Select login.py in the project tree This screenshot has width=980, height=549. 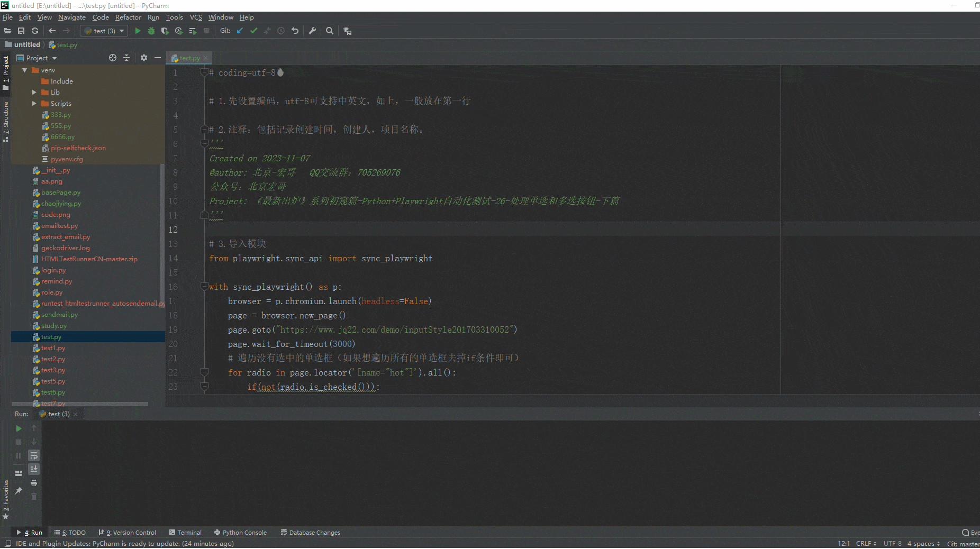(x=53, y=270)
